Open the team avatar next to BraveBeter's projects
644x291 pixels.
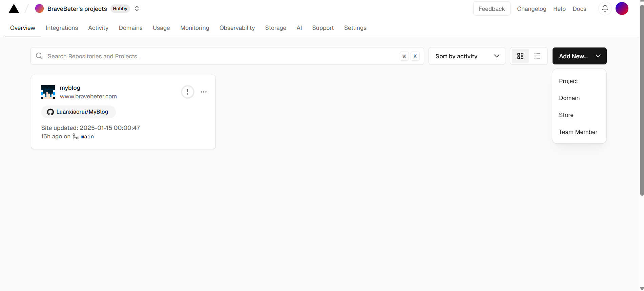(39, 8)
